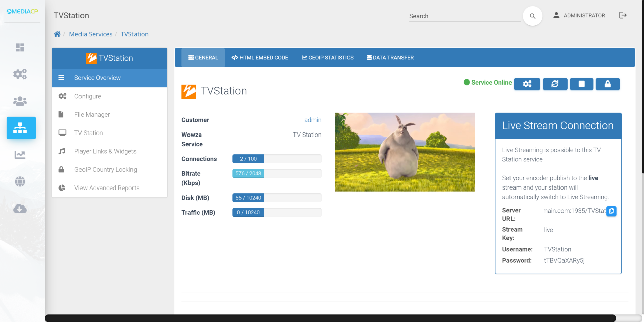Open the cloud download icon in sidebar
Screen dimensions: 644x322
click(x=20, y=208)
